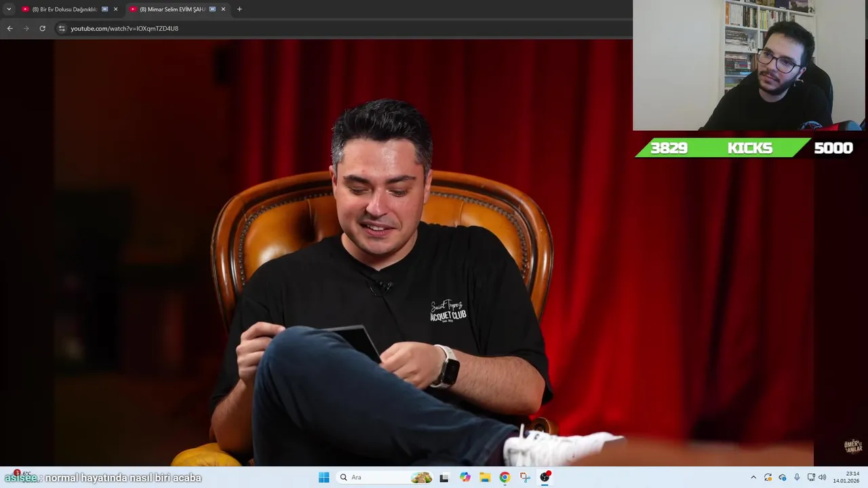868x488 pixels.
Task: Click the sync update tray icon
Action: point(768,477)
